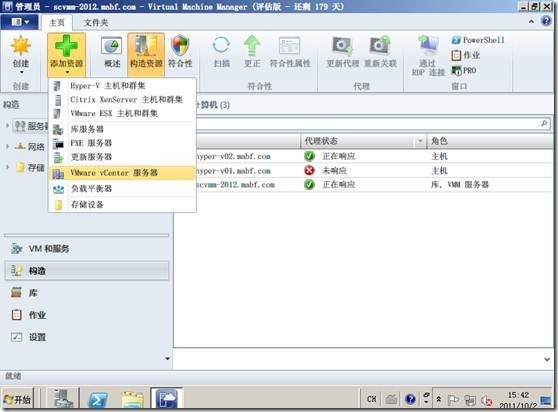Expand the 网络 tree node arrow

[7, 146]
